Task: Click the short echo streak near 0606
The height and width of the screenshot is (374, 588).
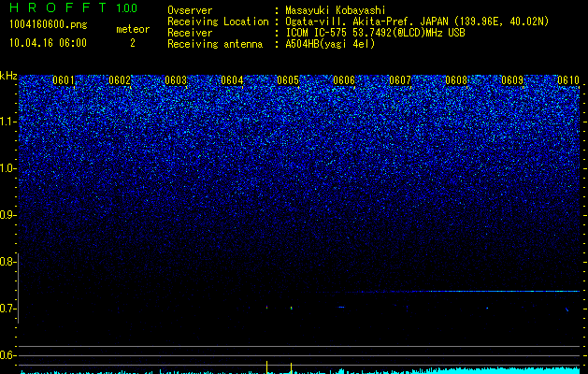Action: 341,308
